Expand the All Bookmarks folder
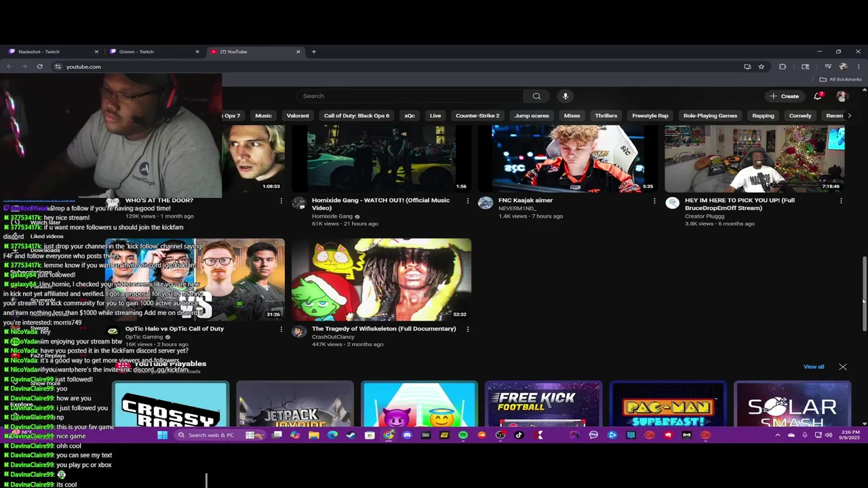This screenshot has height=488, width=868. [x=841, y=79]
